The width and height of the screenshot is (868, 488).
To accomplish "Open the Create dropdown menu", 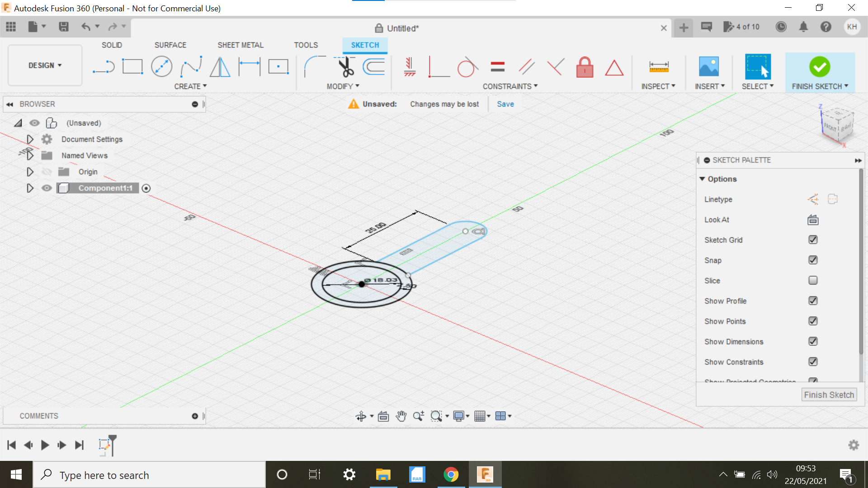I will click(190, 86).
